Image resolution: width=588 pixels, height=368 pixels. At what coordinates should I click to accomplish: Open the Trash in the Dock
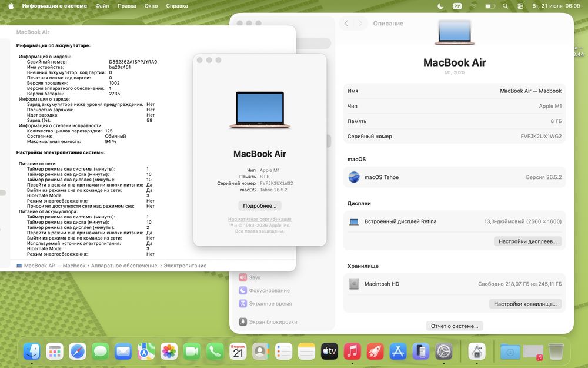click(x=556, y=352)
